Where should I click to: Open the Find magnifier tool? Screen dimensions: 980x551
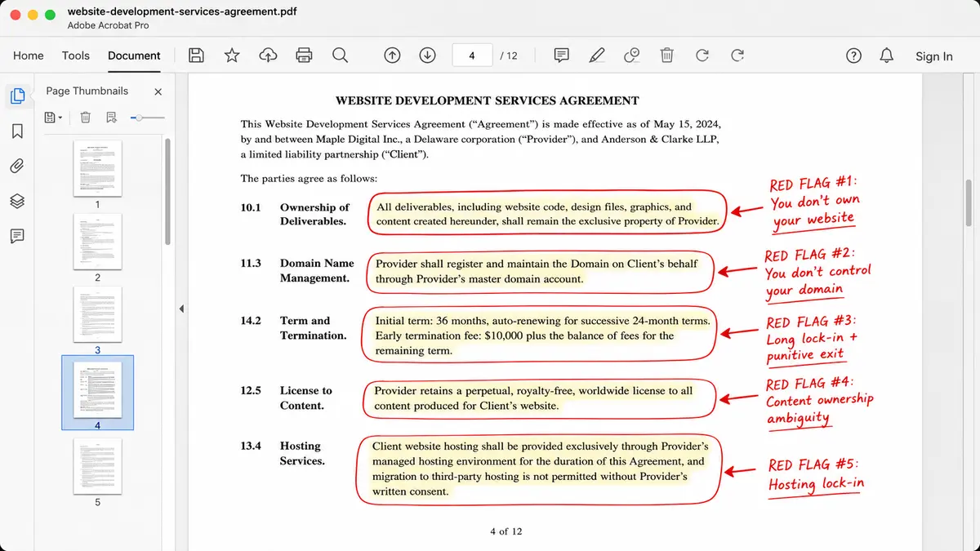[340, 56]
